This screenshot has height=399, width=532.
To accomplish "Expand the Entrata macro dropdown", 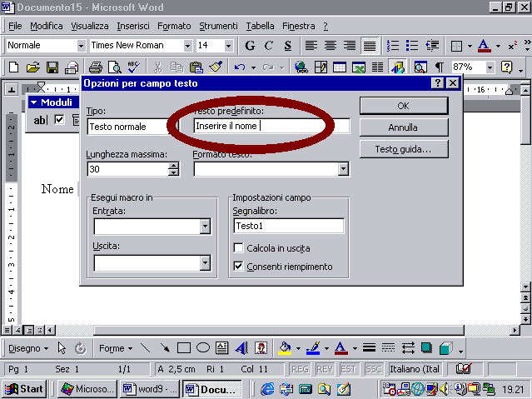I will click(x=205, y=227).
